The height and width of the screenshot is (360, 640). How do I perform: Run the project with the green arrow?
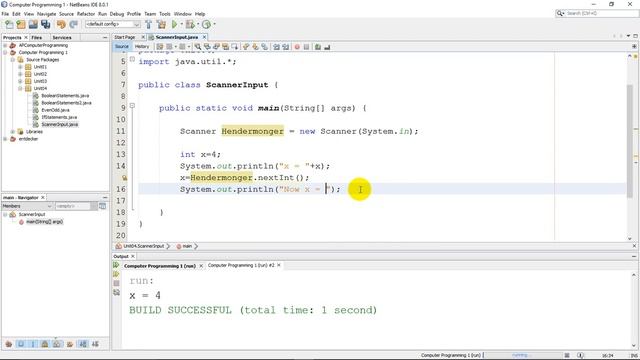tap(175, 24)
